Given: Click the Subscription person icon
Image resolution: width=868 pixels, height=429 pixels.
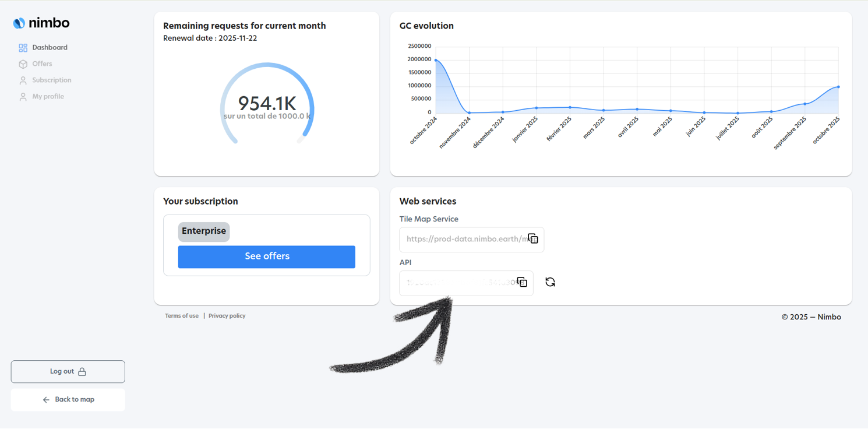Looking at the screenshot, I should [23, 80].
